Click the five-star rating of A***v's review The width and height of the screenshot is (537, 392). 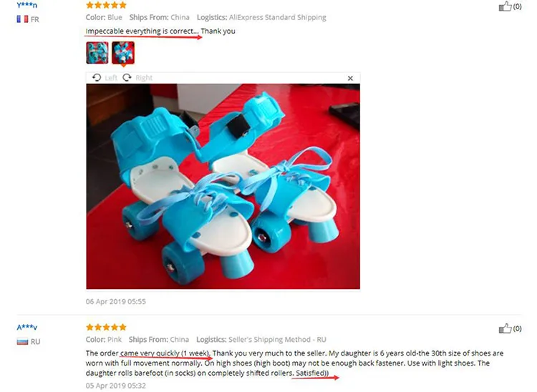(106, 328)
